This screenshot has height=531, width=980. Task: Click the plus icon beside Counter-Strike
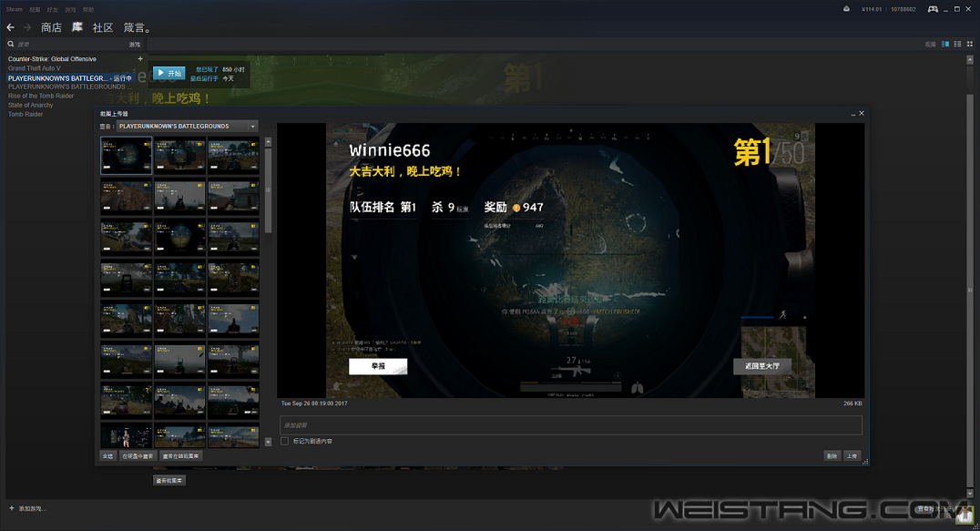[x=140, y=58]
